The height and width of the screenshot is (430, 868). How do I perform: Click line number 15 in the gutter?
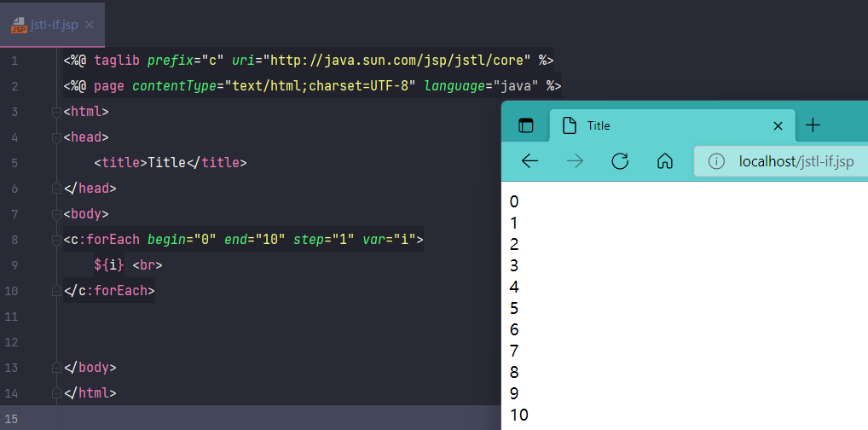pyautogui.click(x=12, y=419)
